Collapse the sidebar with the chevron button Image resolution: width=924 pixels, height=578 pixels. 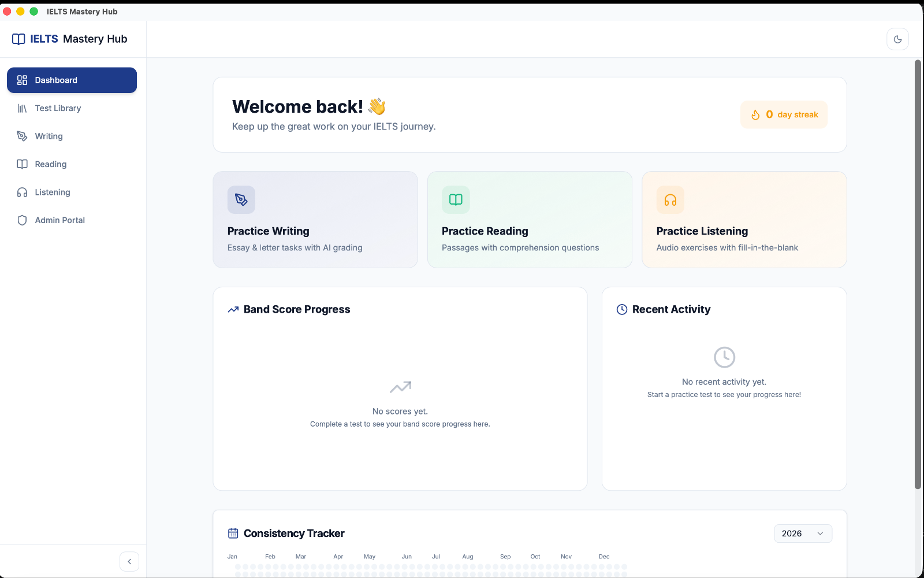[129, 561]
